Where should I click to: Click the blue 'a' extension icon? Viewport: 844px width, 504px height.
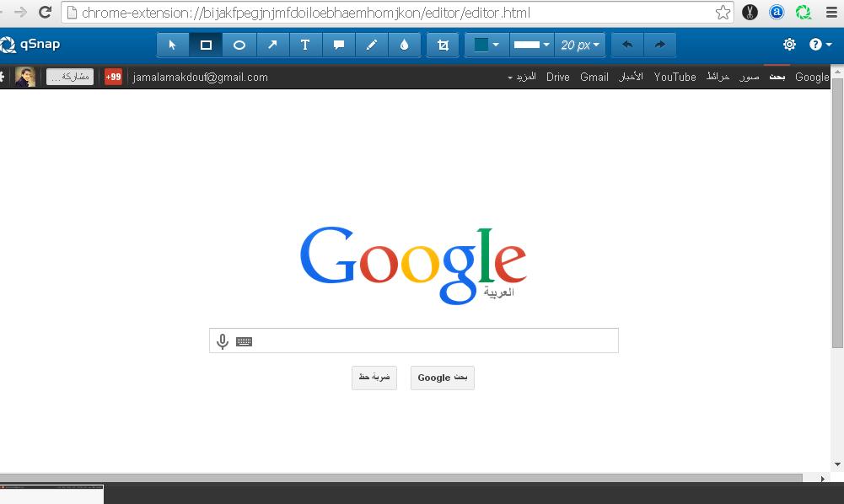pyautogui.click(x=777, y=13)
